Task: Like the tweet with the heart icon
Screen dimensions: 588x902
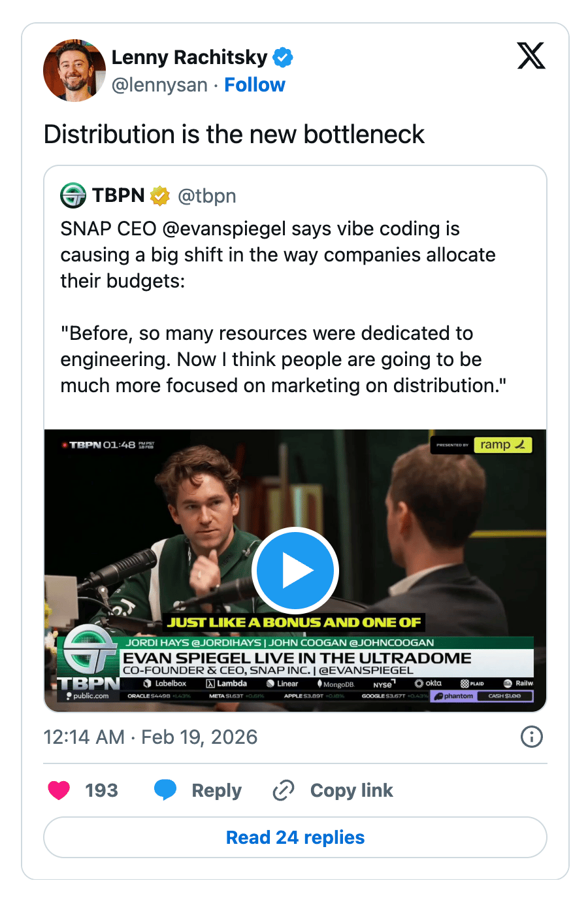Action: pos(59,790)
